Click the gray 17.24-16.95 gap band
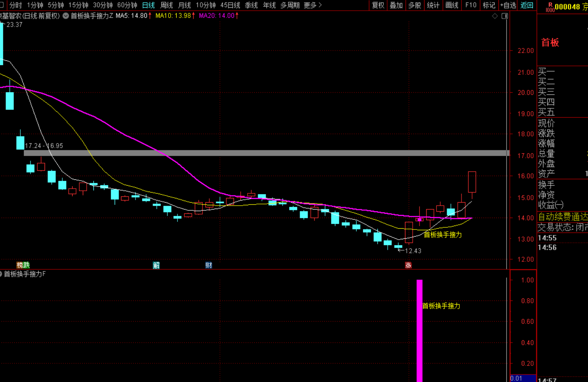The height and width of the screenshot is (382, 588). tap(266, 153)
